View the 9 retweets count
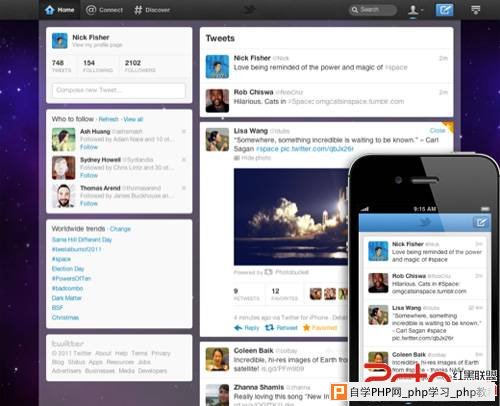This screenshot has height=406, width=500. 246,294
